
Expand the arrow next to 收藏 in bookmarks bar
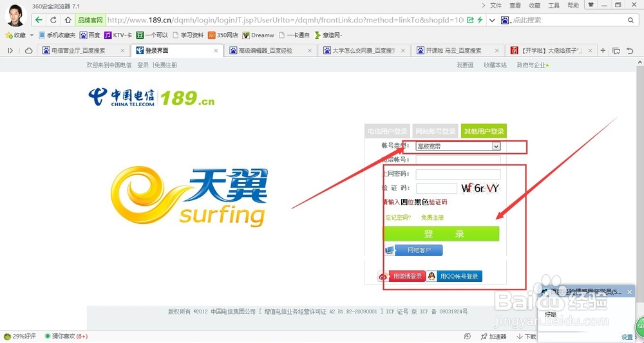(32, 35)
